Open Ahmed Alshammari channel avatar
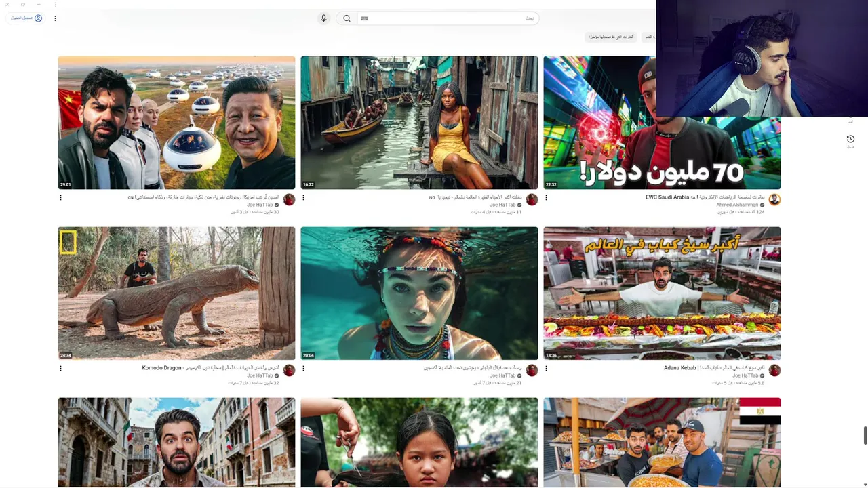The image size is (868, 488). [x=774, y=199]
